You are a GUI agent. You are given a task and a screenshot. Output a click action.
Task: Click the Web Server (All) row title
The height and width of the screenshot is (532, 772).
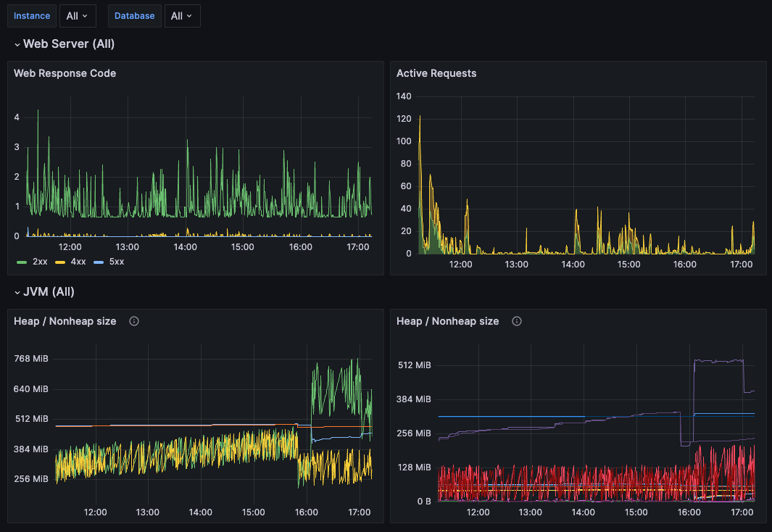pos(69,44)
